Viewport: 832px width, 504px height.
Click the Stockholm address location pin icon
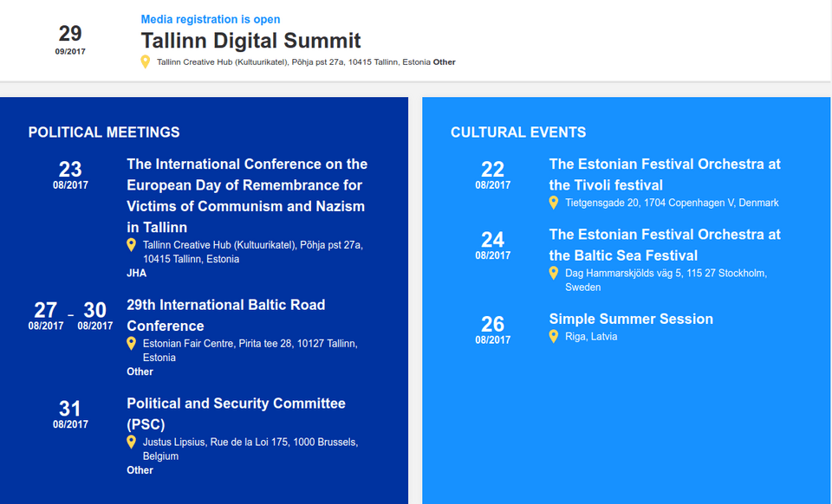554,273
